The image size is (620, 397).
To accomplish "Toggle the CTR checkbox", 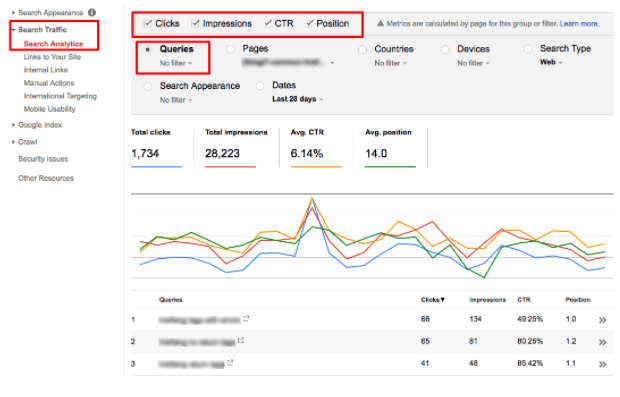I will 268,23.
